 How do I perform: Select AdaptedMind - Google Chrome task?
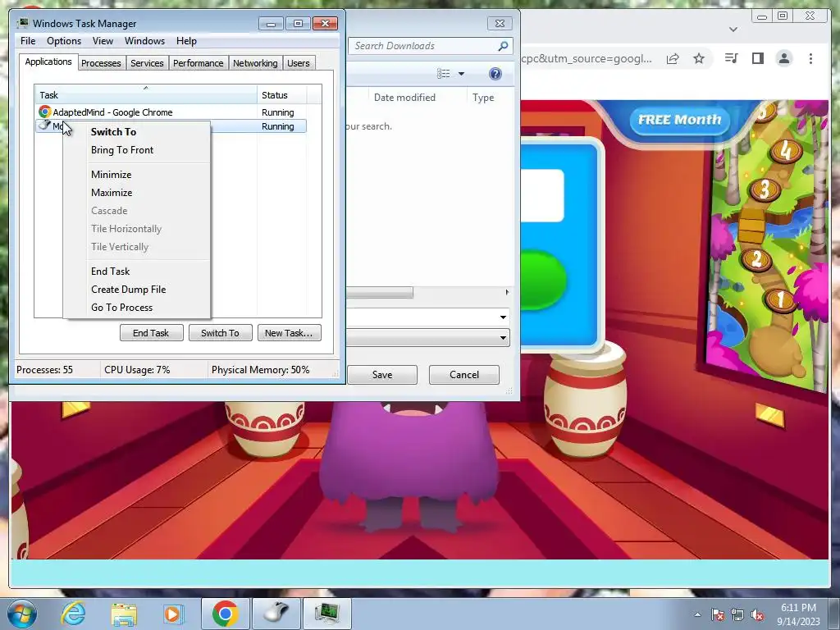171,112
